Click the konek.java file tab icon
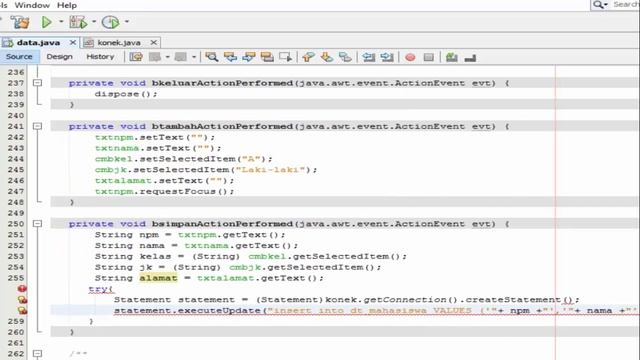This screenshot has height=360, width=640. pos(89,42)
